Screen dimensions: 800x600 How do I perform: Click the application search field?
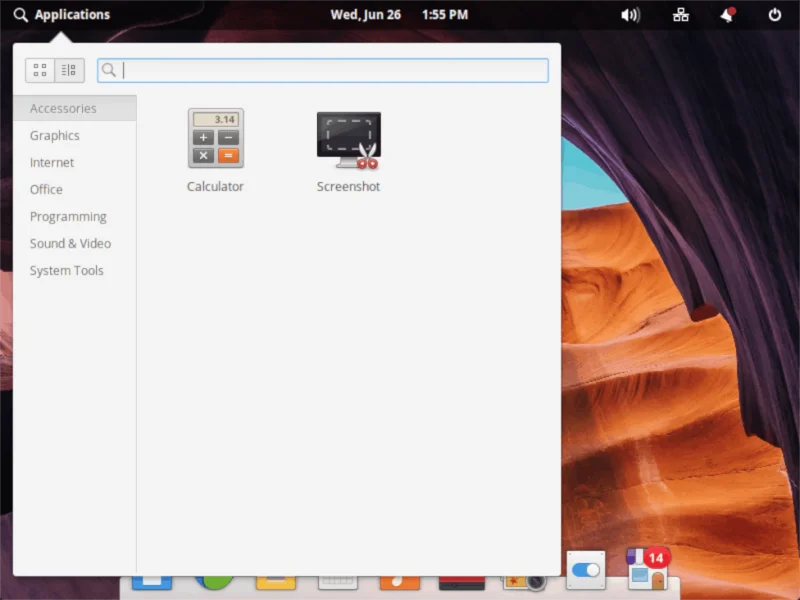323,70
